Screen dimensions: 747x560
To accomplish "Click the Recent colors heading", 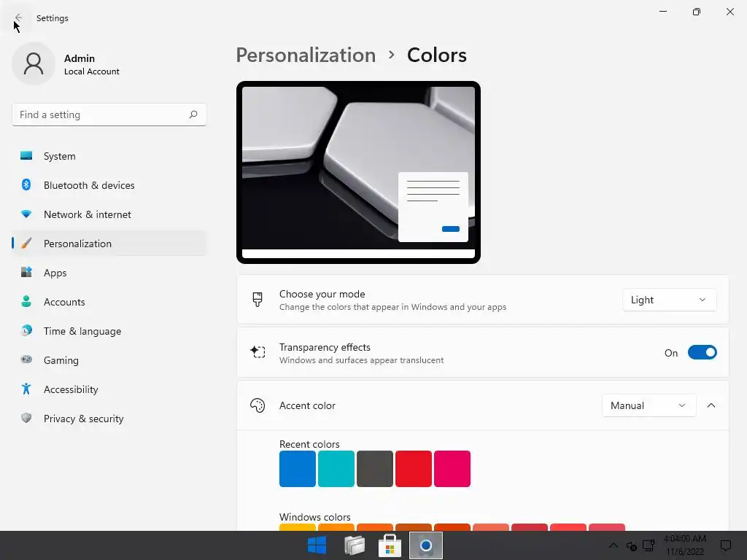I will coord(309,444).
